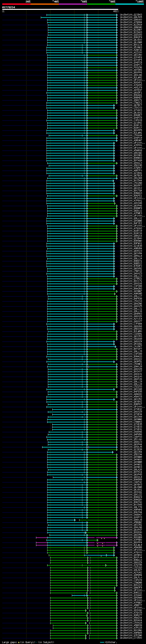
Task: View UniRef100_C6KF42 entry
Action: pyautogui.click(x=131, y=482)
